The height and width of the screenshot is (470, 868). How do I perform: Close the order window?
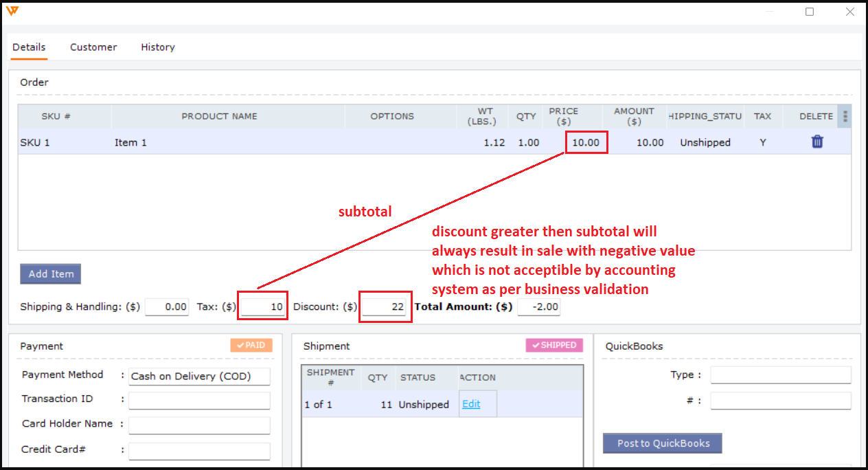click(x=849, y=12)
